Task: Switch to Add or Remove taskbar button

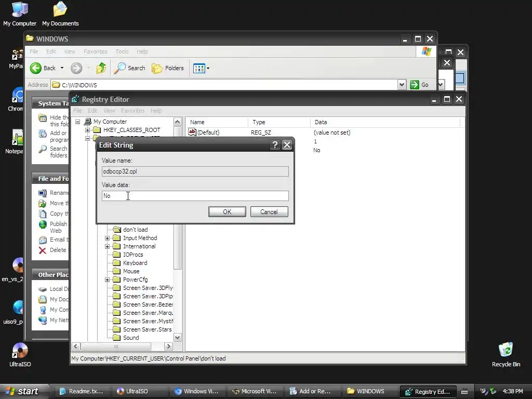Action: pyautogui.click(x=312, y=392)
